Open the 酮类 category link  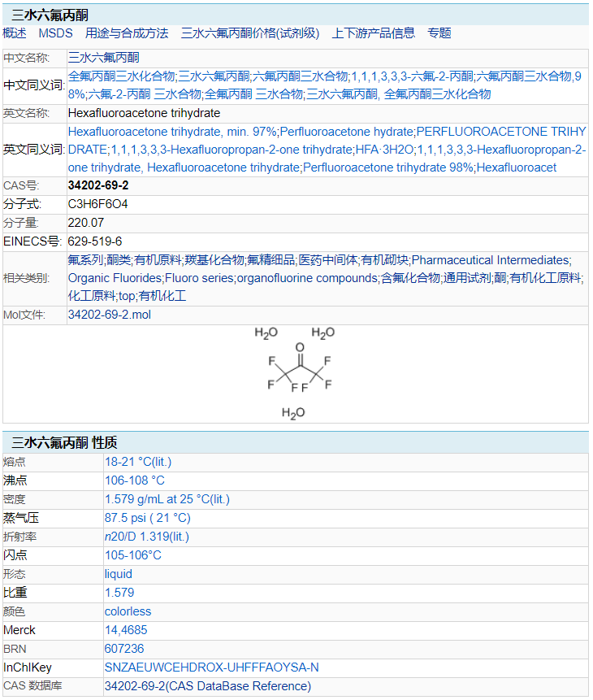tap(119, 260)
